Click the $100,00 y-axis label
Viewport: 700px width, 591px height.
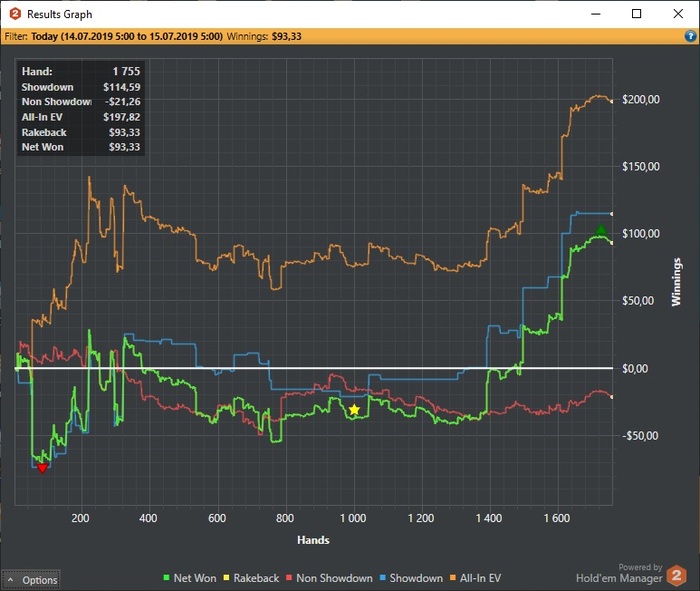click(641, 233)
